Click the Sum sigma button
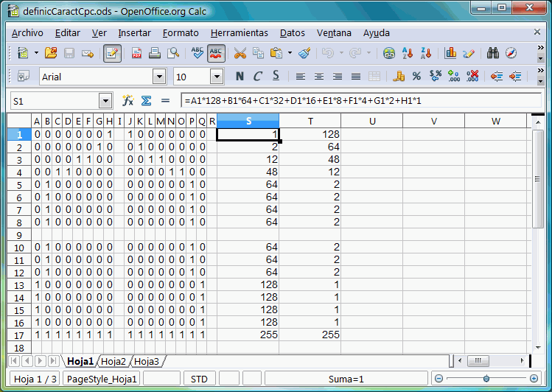 coord(146,101)
